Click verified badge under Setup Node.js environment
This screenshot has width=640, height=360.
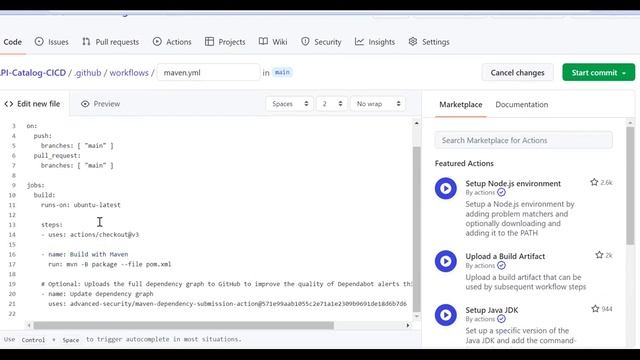(x=501, y=192)
